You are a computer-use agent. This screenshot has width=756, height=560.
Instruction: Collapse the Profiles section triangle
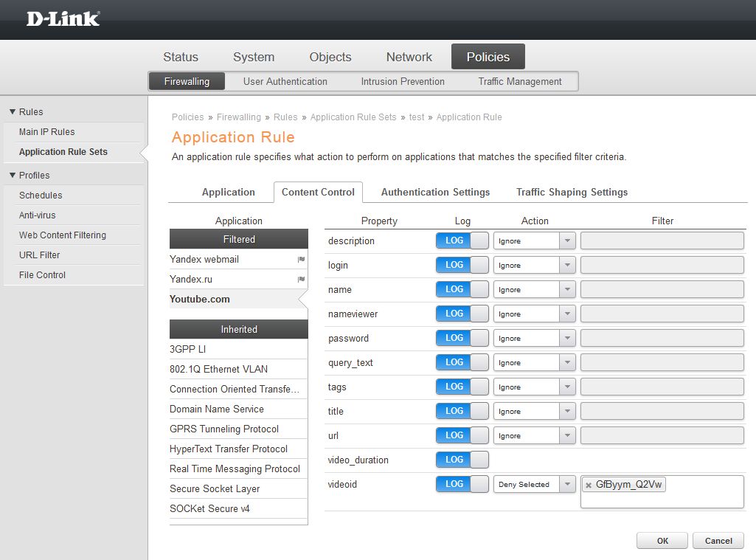pyautogui.click(x=13, y=176)
